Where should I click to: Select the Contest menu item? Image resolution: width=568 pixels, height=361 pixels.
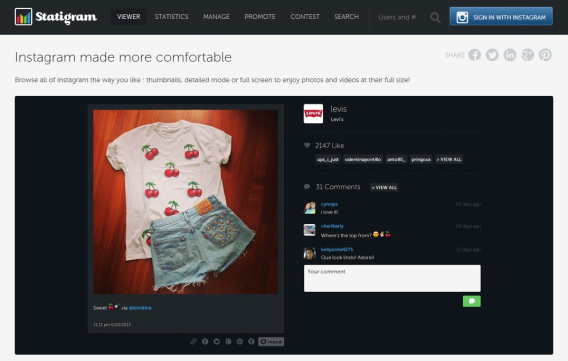coord(305,17)
